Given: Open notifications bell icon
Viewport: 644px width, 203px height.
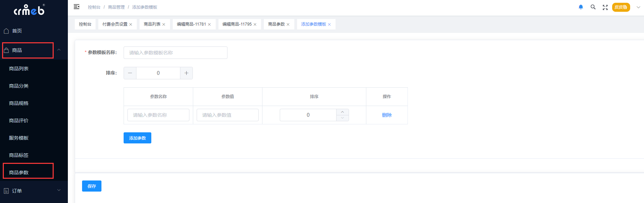Looking at the screenshot, I should coord(581,7).
